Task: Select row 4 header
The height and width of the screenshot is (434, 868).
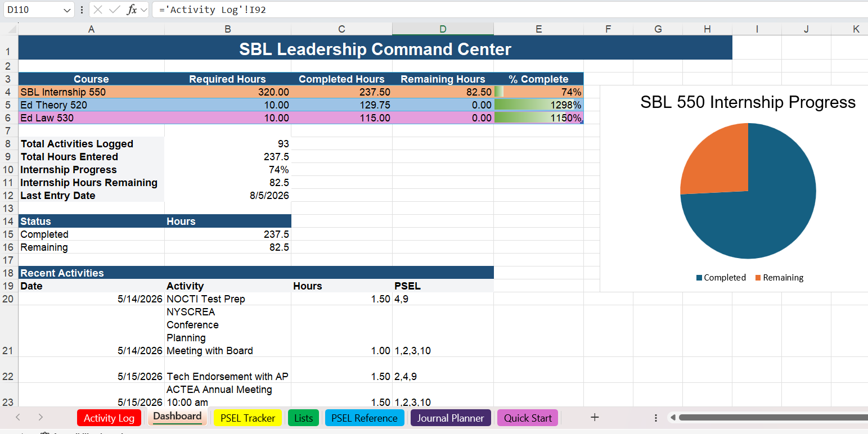Action: click(8, 92)
